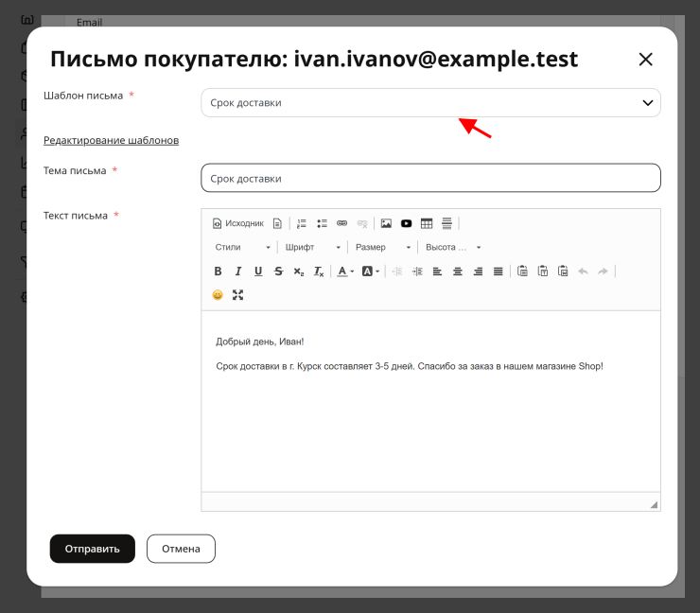Maximize the editor to fullscreen

tap(238, 294)
